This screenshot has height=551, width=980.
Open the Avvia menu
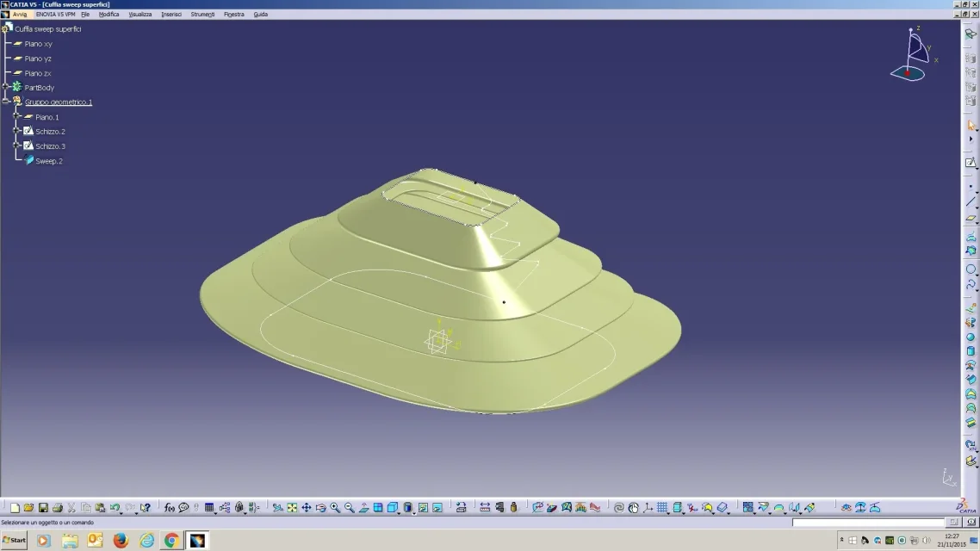(19, 15)
